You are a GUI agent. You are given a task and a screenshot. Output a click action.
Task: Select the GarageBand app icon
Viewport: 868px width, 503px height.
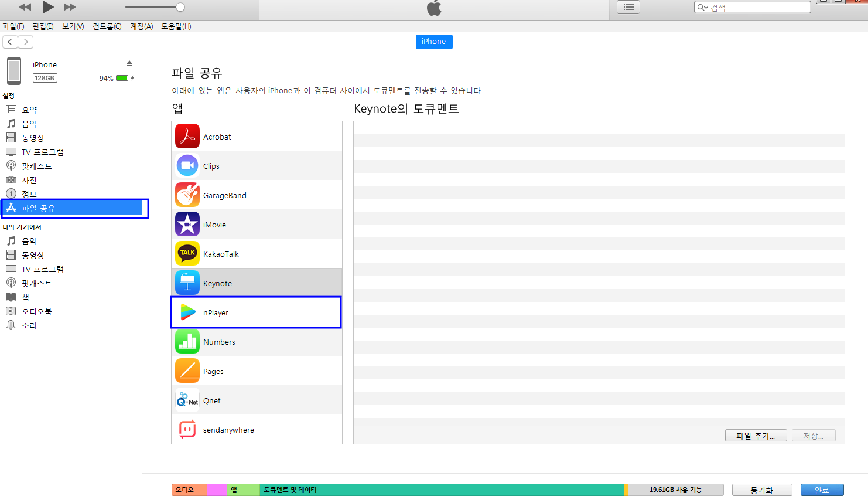click(187, 195)
